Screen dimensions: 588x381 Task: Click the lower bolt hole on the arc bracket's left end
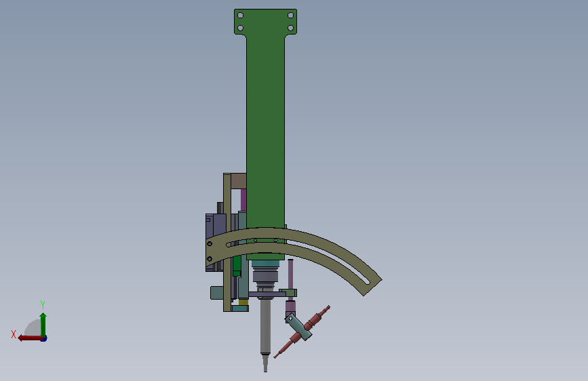point(210,259)
